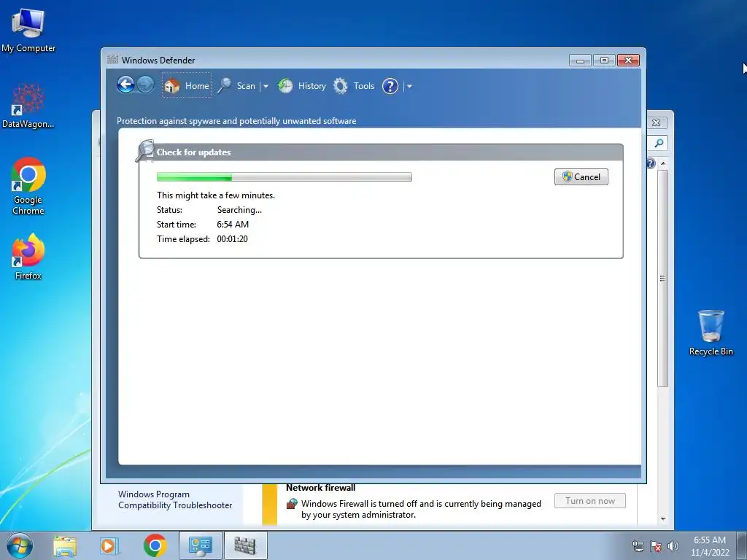
Task: Cancel the check for updates
Action: [x=581, y=176]
